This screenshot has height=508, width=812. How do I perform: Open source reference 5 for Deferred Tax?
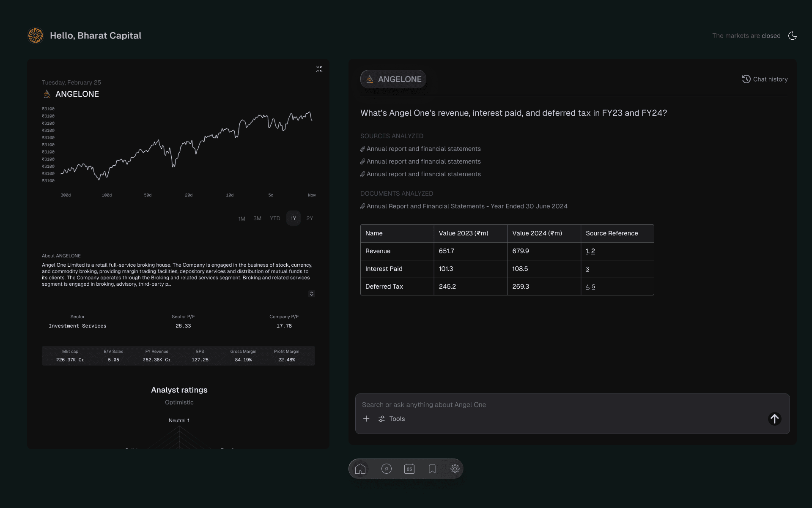tap(593, 287)
